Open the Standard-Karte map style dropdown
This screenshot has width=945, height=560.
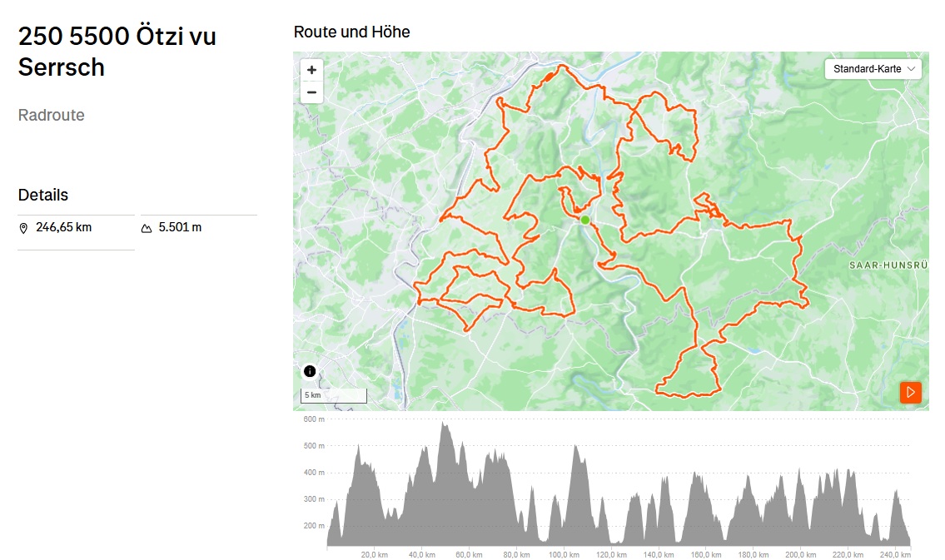pyautogui.click(x=873, y=69)
